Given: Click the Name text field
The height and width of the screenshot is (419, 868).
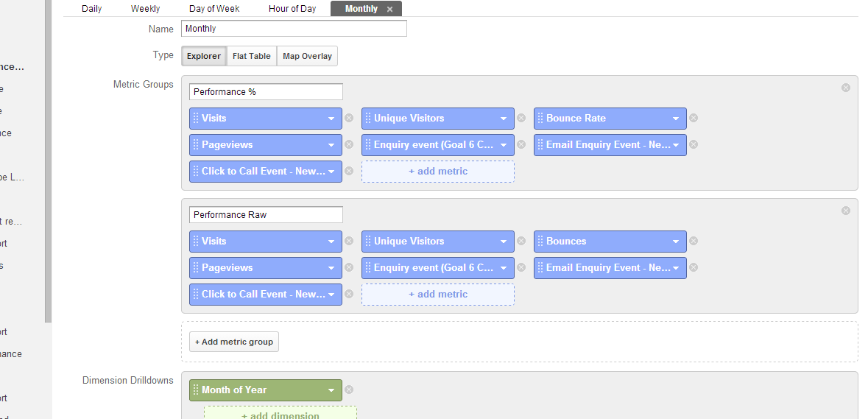Looking at the screenshot, I should click(x=294, y=29).
